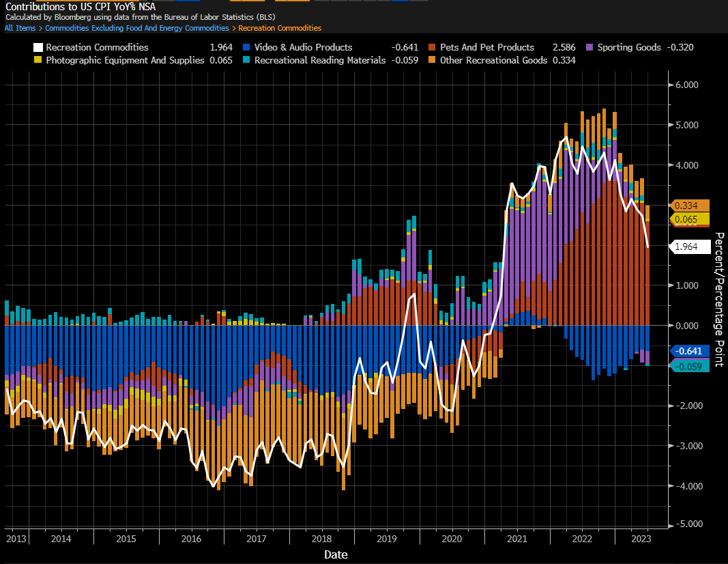Click the 0.000 tick on the y-axis
Screen dimensions: 728x564
click(x=686, y=326)
